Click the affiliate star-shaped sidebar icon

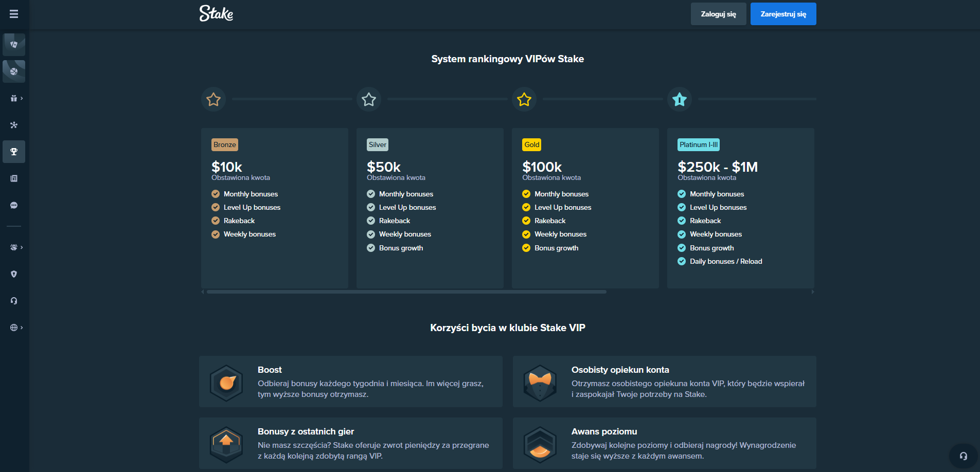click(x=14, y=125)
